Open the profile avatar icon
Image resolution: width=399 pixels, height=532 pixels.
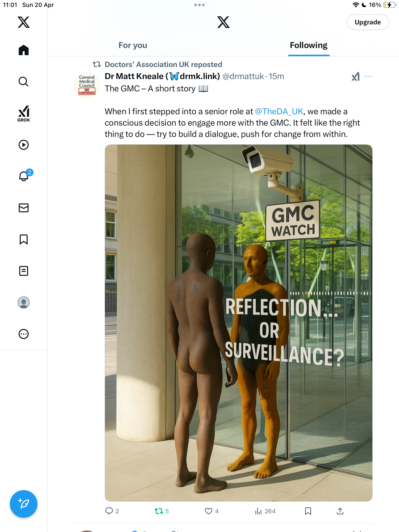pyautogui.click(x=24, y=302)
